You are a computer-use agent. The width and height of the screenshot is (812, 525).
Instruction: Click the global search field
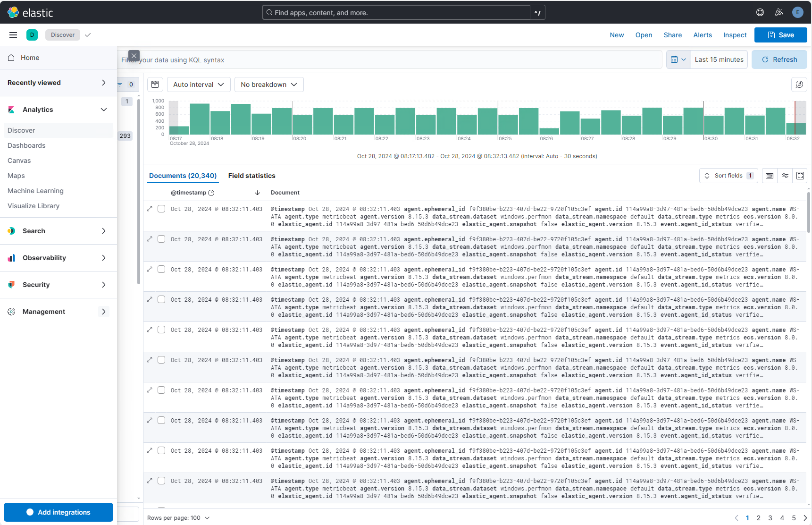tap(396, 12)
